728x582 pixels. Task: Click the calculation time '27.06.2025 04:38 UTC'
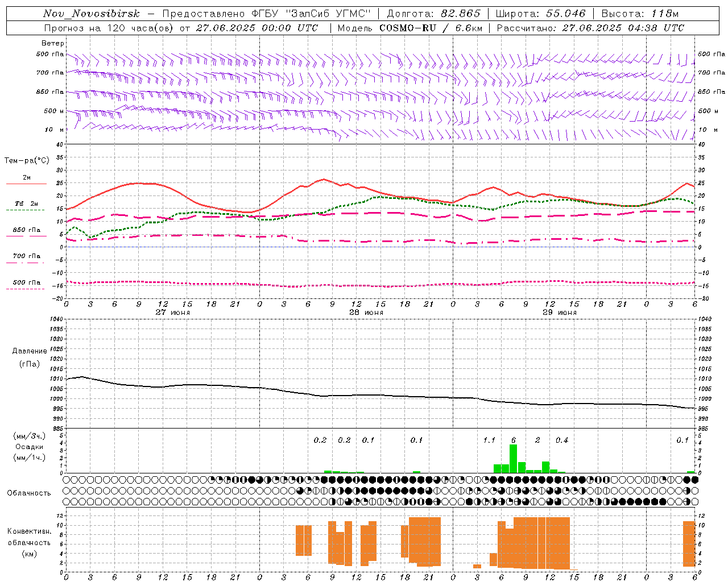coord(623,28)
